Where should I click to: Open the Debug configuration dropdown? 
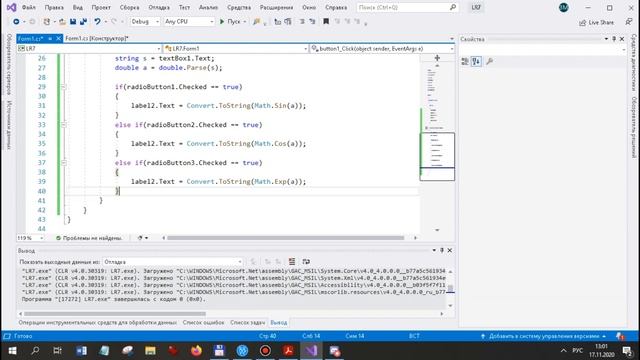(145, 22)
